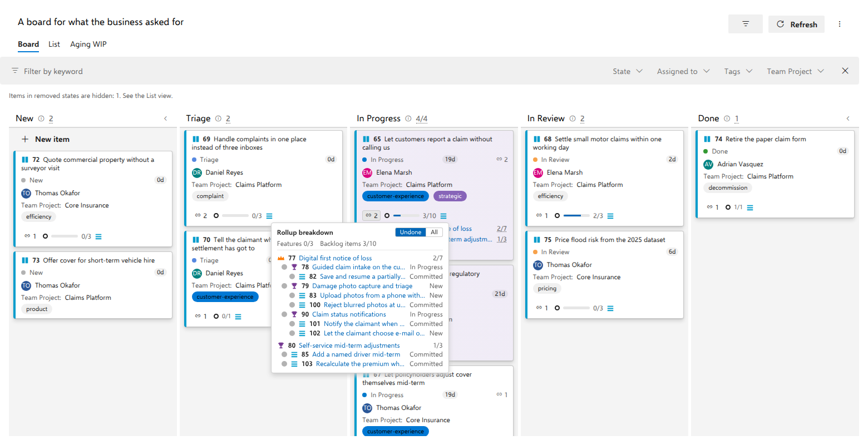Screen dimensions: 868x445
Task: Open Digital first notice of loss link
Action: point(335,258)
